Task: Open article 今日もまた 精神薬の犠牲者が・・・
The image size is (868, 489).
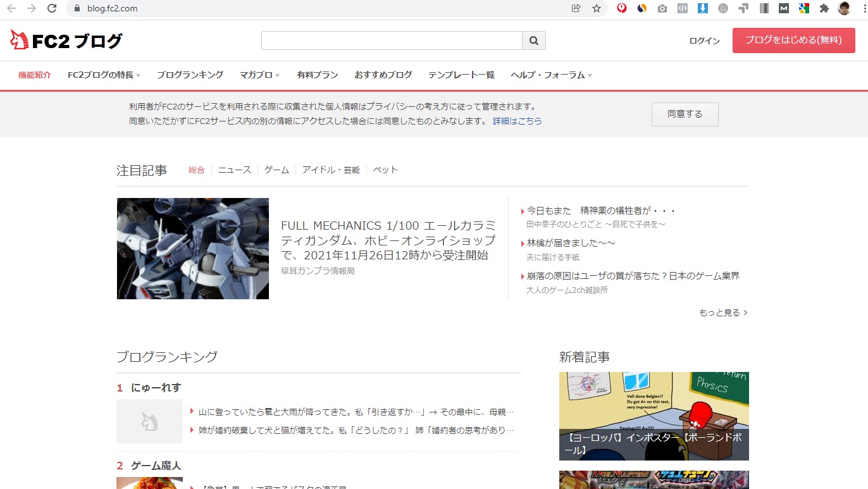Action: [x=602, y=211]
